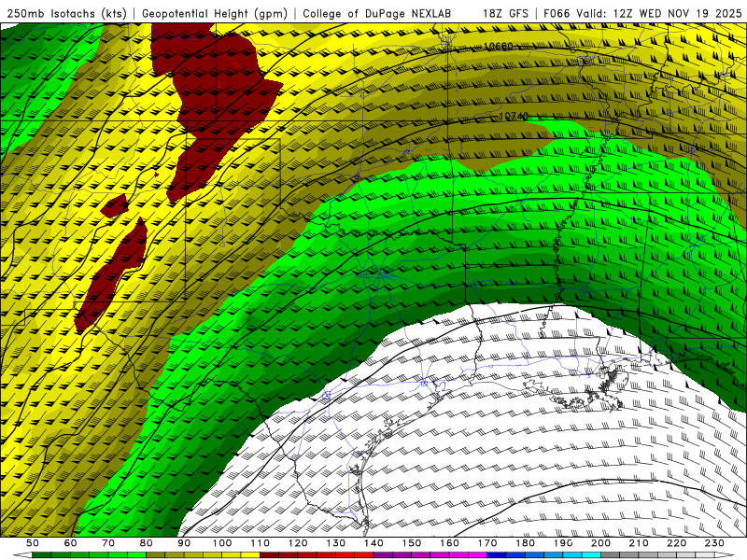Click the 100 value on the color scale

[x=222, y=543]
